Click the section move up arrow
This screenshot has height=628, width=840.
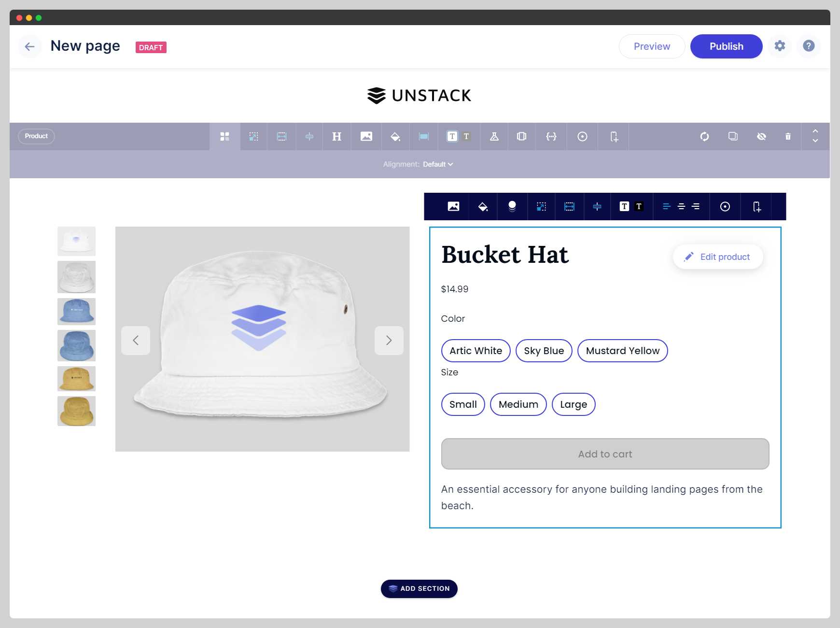(x=815, y=131)
